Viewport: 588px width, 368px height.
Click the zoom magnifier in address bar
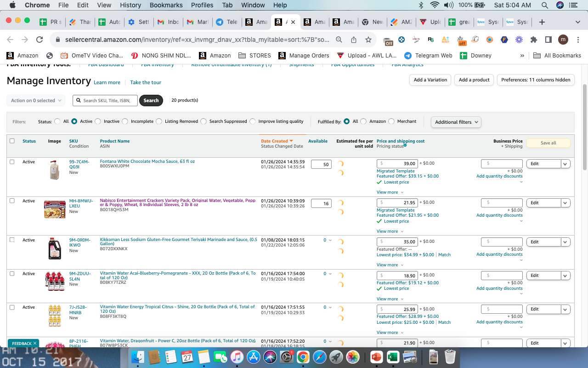(x=339, y=40)
